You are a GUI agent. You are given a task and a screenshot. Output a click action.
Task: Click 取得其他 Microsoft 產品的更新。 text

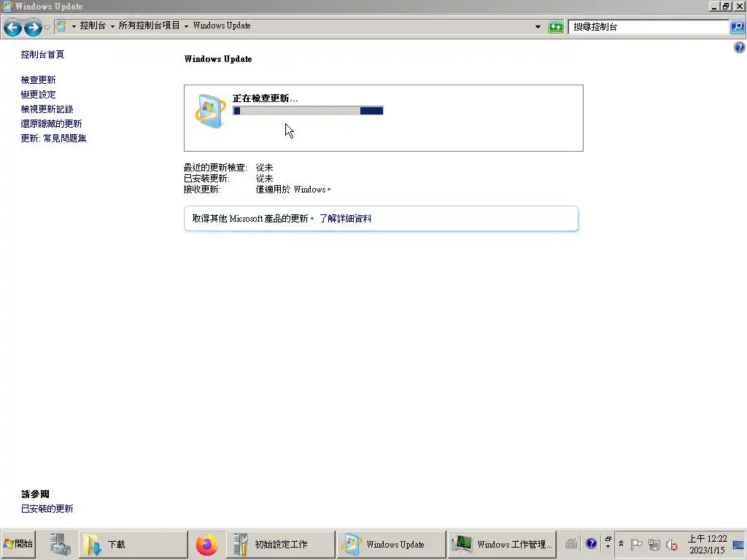pos(253,219)
